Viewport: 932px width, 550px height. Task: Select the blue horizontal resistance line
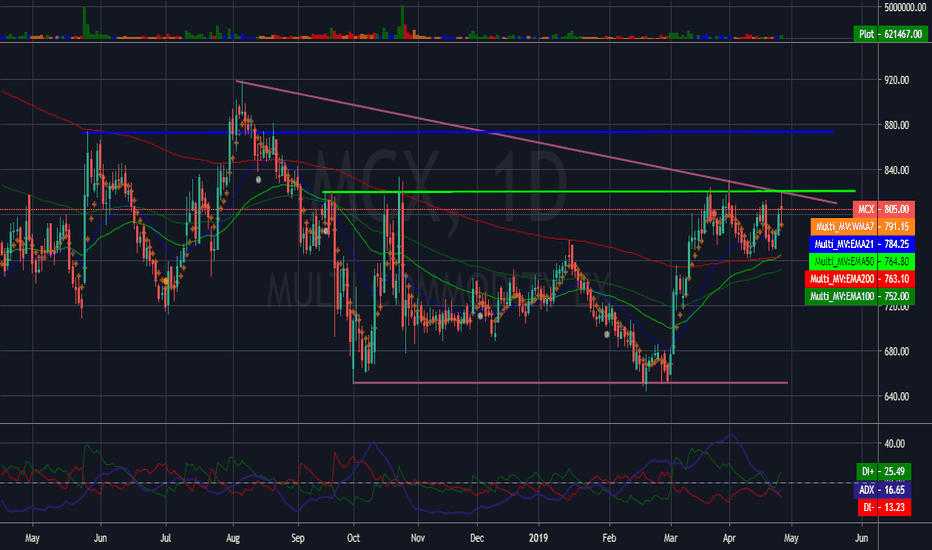click(458, 132)
